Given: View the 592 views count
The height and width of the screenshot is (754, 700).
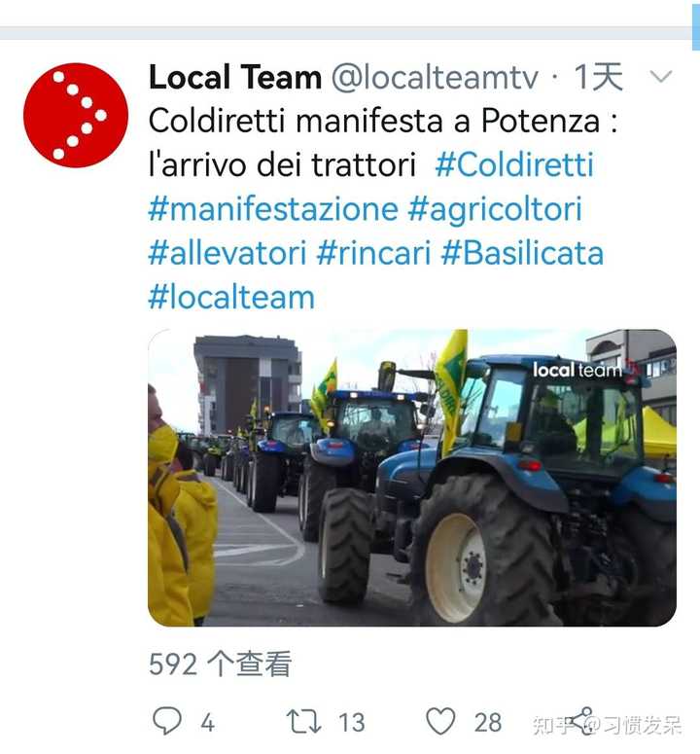Looking at the screenshot, I should [220, 664].
